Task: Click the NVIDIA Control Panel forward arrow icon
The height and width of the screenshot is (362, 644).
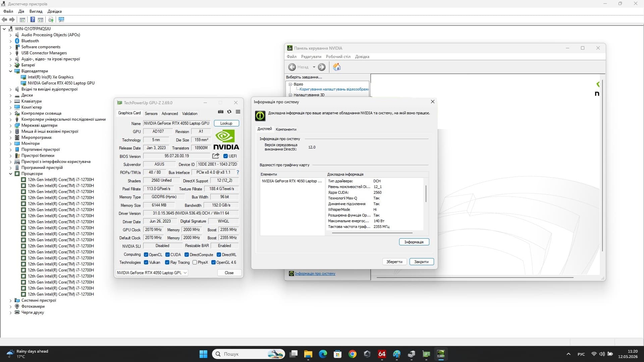Action: [322, 67]
